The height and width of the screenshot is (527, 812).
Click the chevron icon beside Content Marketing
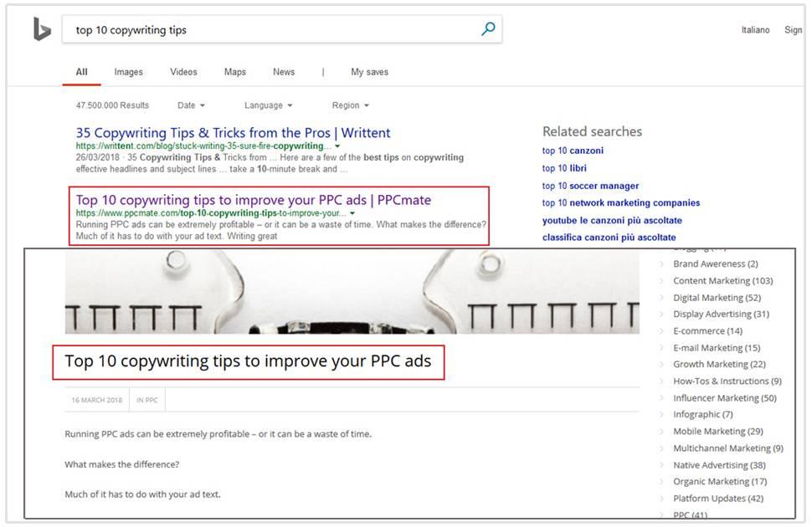pos(662,281)
